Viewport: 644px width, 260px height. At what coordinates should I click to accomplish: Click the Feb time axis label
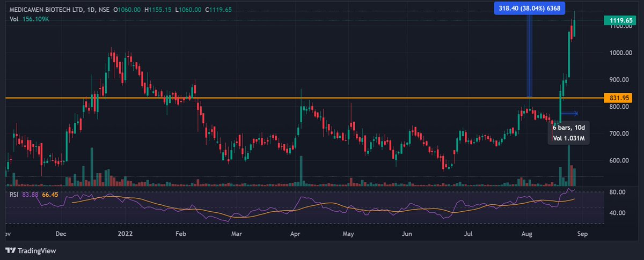point(180,234)
